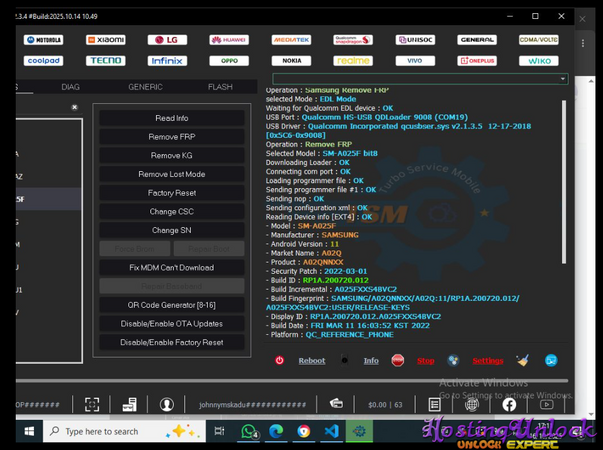Click the focus frame icon in bottom bar
This screenshot has height=450, width=603.
[x=92, y=405]
